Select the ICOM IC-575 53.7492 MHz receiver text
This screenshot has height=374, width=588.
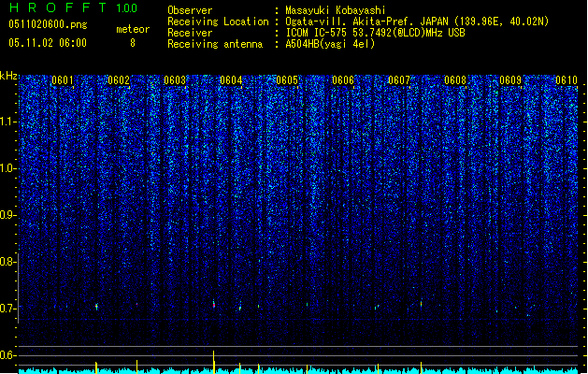click(x=375, y=33)
